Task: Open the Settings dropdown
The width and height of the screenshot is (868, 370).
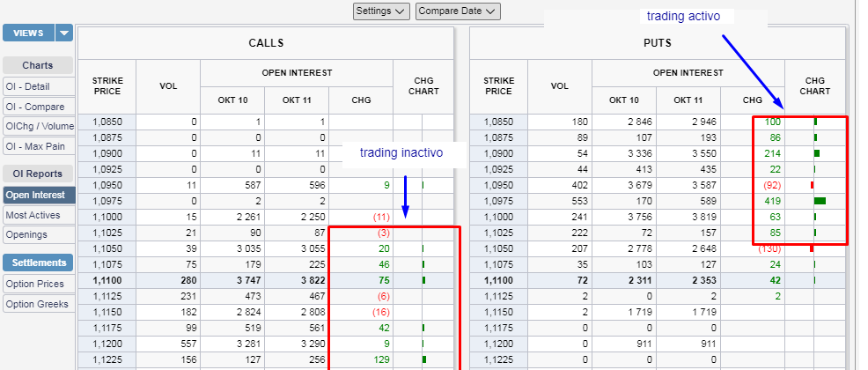Action: 381,11
